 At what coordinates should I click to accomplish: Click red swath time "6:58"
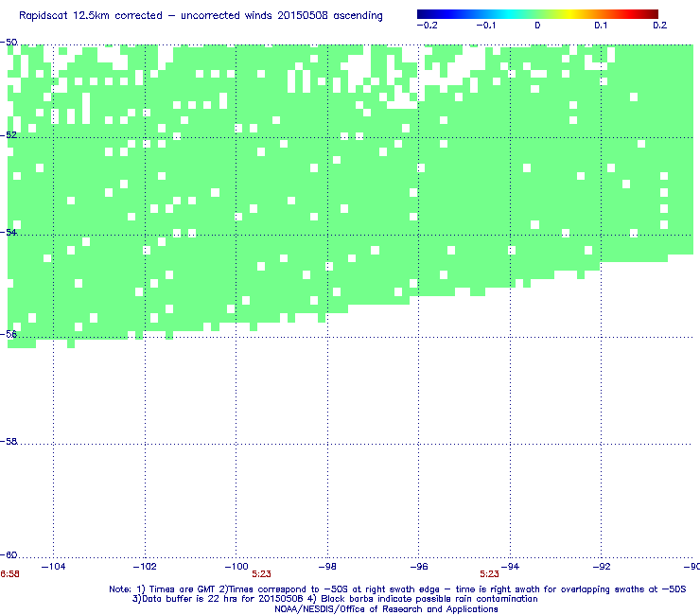9,574
